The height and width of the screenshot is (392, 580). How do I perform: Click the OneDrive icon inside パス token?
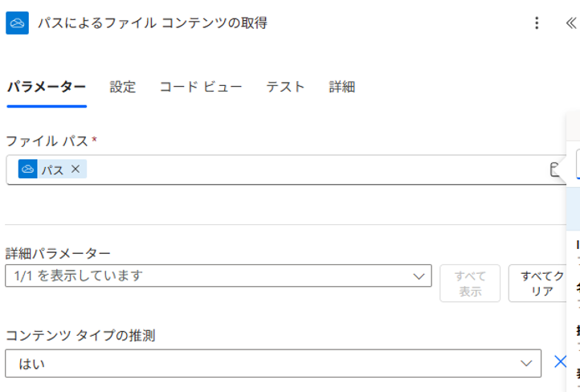pyautogui.click(x=28, y=169)
